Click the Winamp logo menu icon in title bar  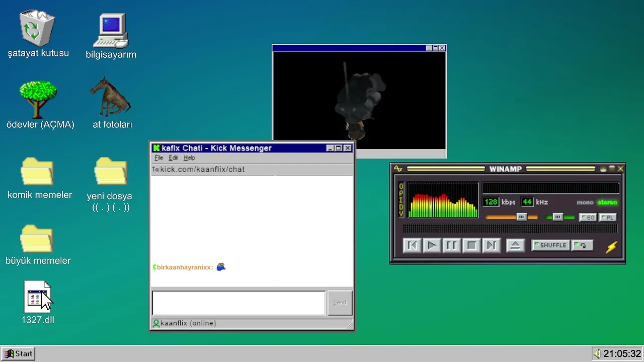pos(398,169)
